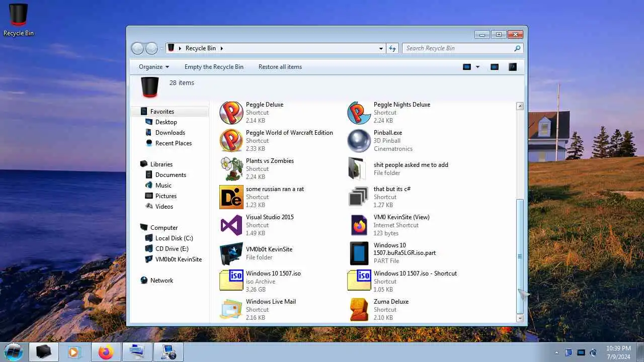Expand the address bar history dropdown
Image resolution: width=644 pixels, height=362 pixels.
[x=381, y=48]
